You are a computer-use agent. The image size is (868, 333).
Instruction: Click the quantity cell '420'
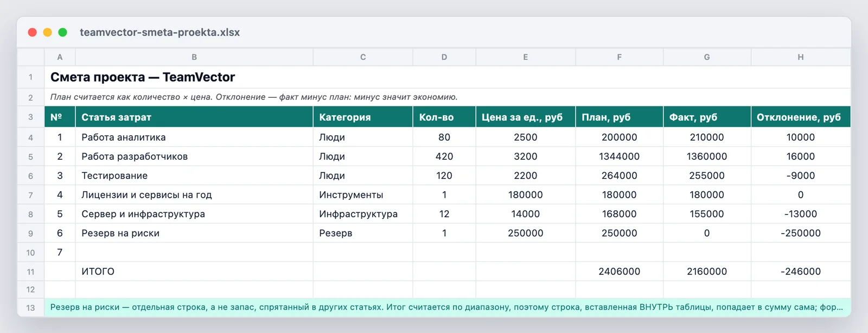point(444,156)
